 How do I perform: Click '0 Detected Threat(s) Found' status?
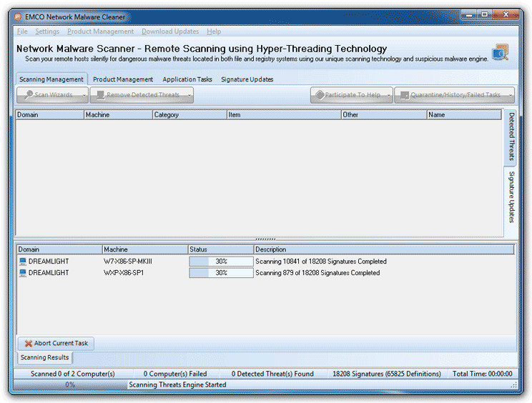click(x=272, y=374)
